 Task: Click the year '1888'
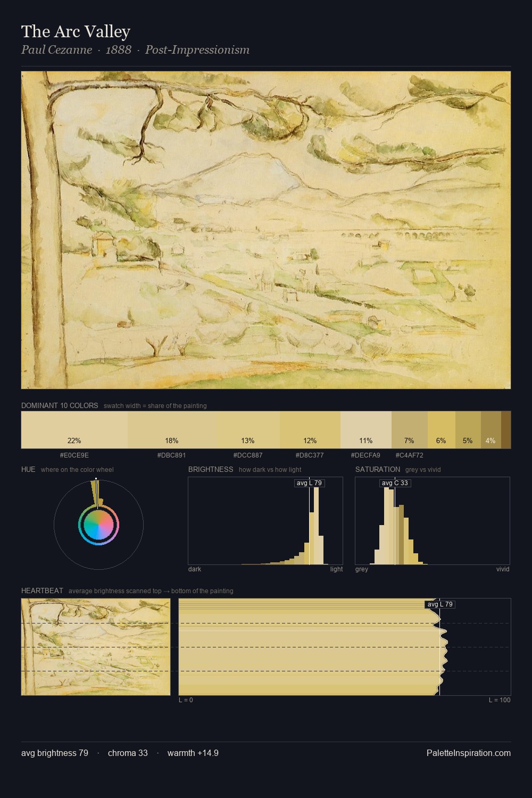(x=119, y=50)
